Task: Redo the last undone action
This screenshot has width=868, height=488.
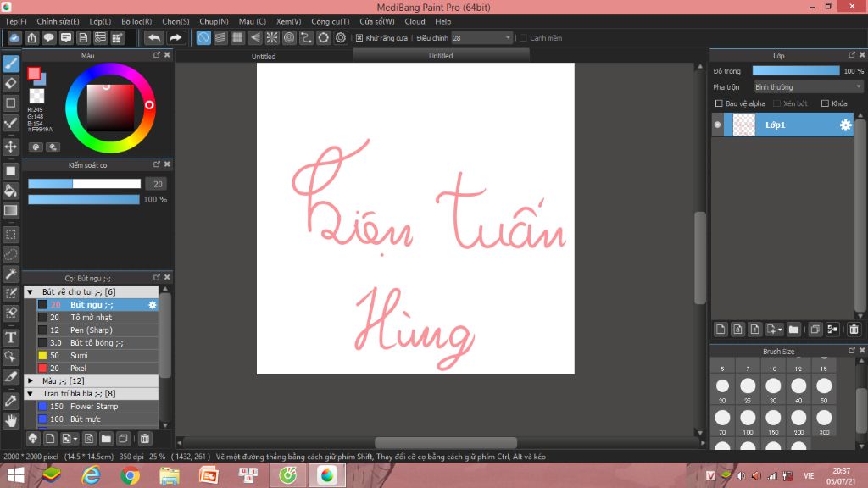Action: (x=175, y=37)
